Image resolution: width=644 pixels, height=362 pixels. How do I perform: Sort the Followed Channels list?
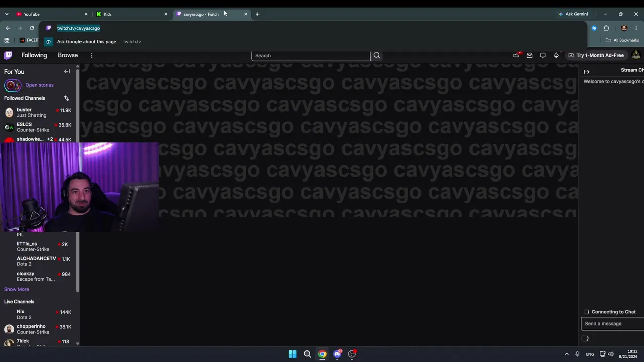66,98
